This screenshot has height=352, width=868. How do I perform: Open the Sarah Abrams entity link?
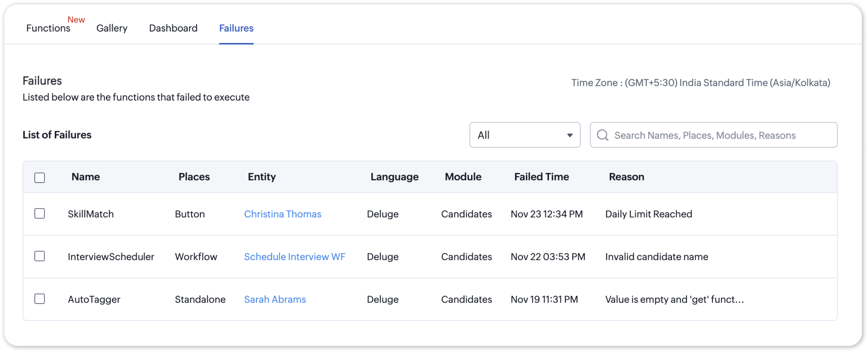tap(275, 299)
